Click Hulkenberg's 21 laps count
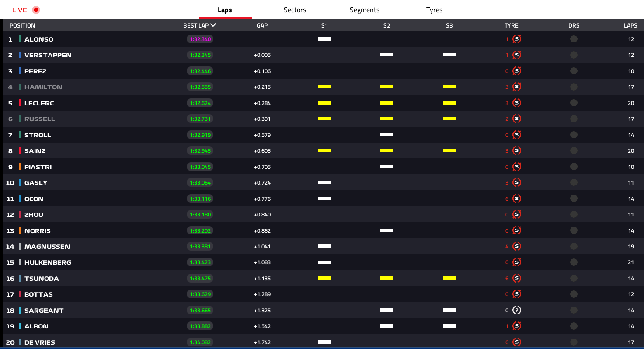 631,262
